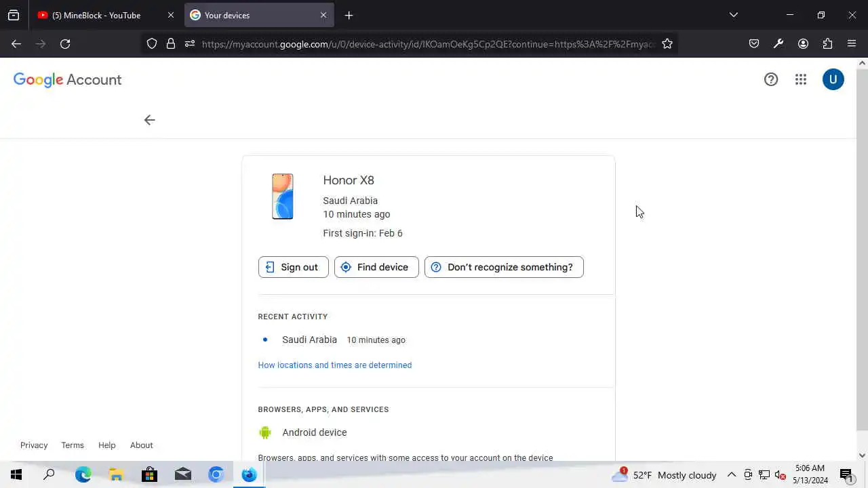868x488 pixels.
Task: Open the extensions puzzle icon
Action: click(x=827, y=43)
